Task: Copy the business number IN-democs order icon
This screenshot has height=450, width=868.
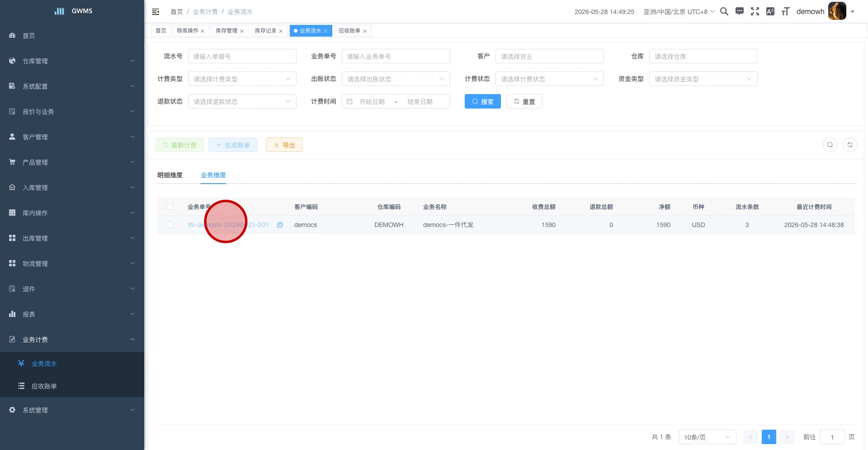Action: (280, 225)
